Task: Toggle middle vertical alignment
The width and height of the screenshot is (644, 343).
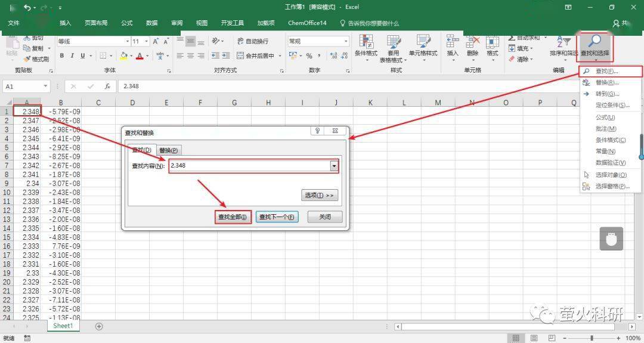Action: click(191, 41)
